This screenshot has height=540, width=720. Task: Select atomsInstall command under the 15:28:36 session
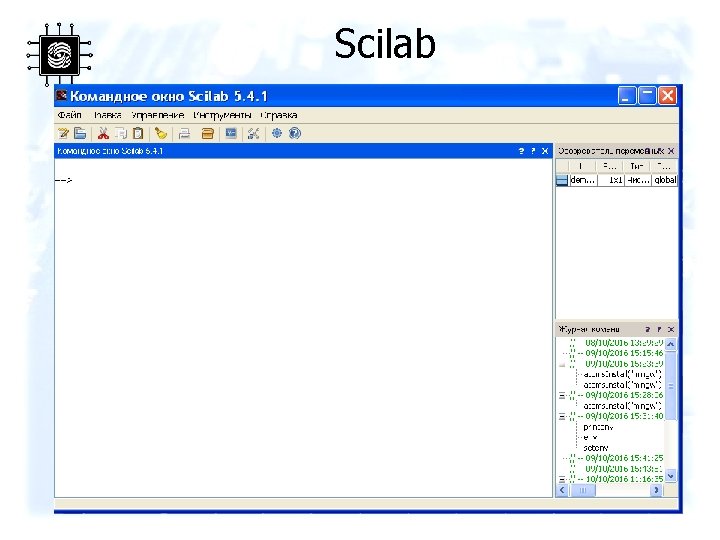click(x=622, y=406)
